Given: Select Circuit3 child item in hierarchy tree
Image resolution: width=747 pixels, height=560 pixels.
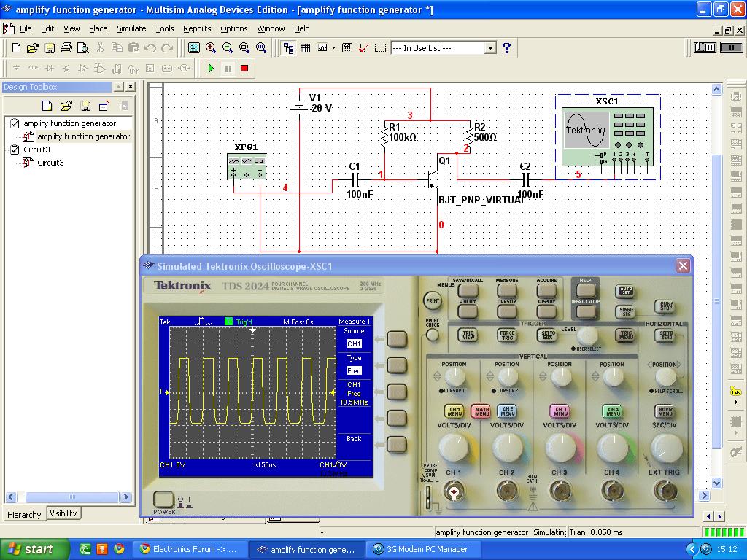Looking at the screenshot, I should 50,163.
